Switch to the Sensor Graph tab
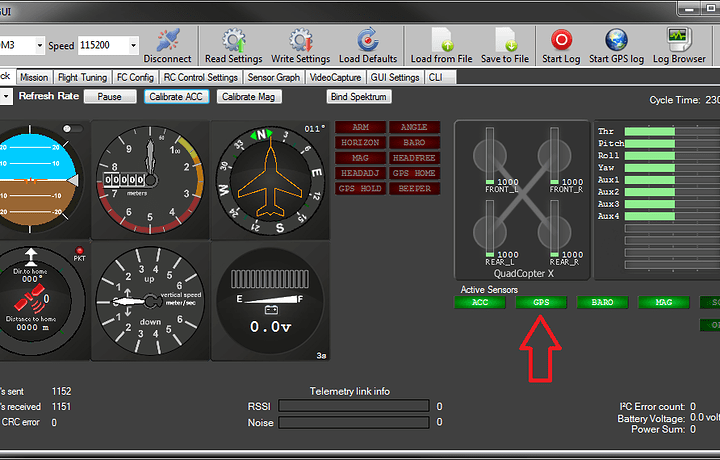Image resolution: width=720 pixels, height=460 pixels. pos(274,78)
